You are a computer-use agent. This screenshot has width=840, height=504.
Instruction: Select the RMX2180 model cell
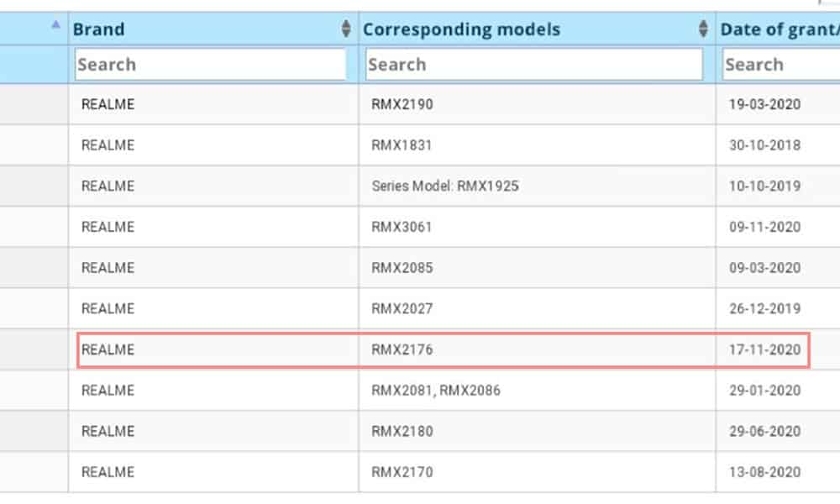coord(402,431)
